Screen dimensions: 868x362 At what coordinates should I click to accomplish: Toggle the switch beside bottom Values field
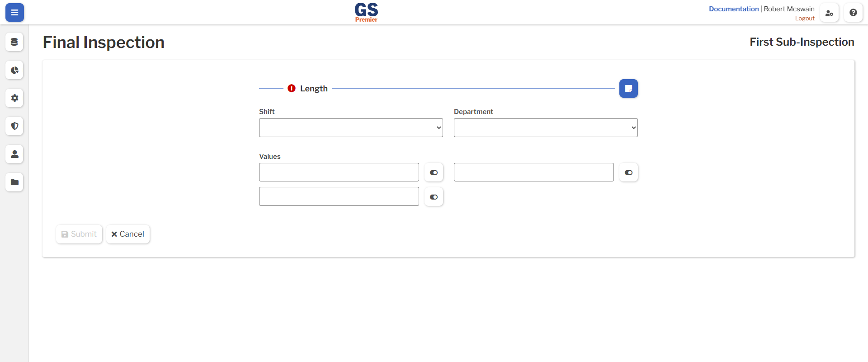point(434,197)
